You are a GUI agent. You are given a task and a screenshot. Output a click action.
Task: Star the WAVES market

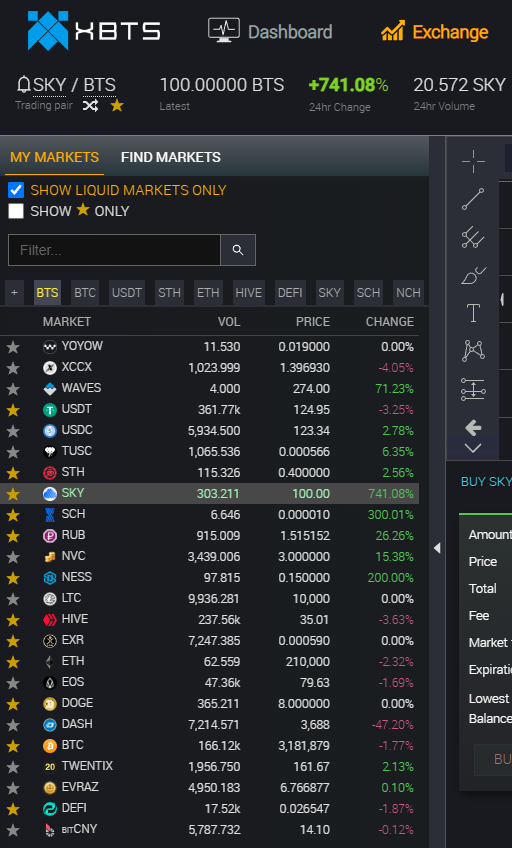[x=13, y=389]
